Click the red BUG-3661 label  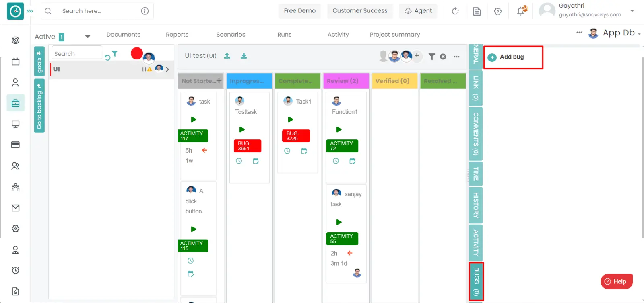[247, 146]
